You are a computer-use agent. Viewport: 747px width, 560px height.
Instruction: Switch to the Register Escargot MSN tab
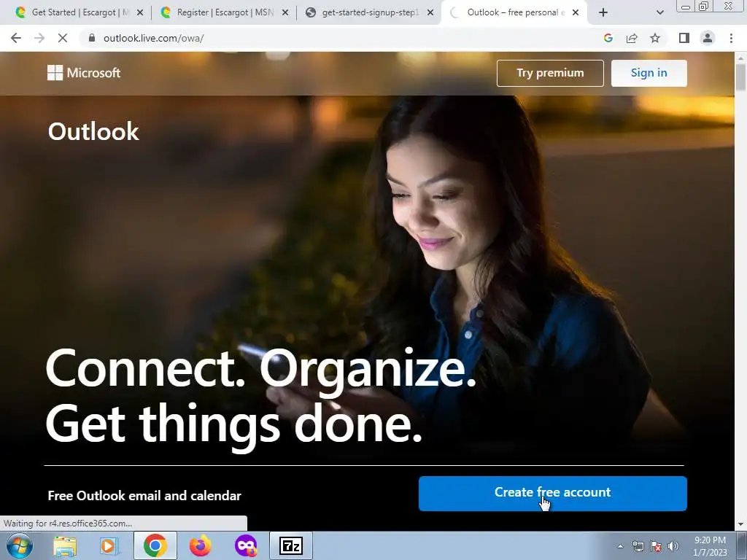click(x=224, y=12)
